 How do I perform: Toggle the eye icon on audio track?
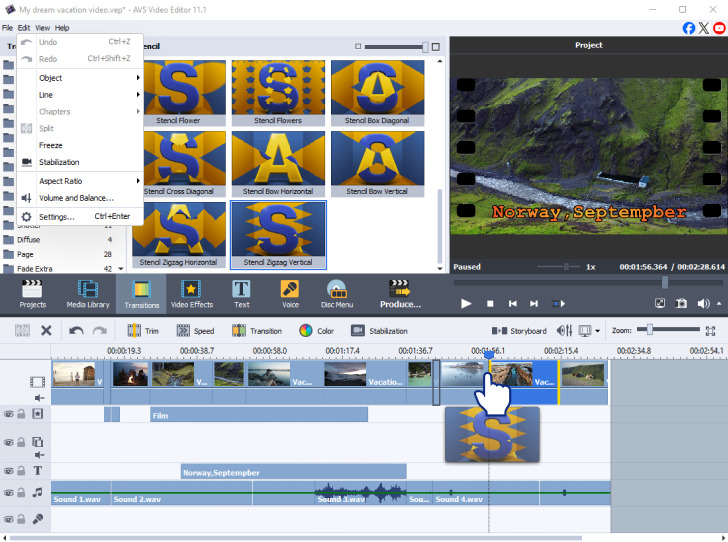[8, 492]
